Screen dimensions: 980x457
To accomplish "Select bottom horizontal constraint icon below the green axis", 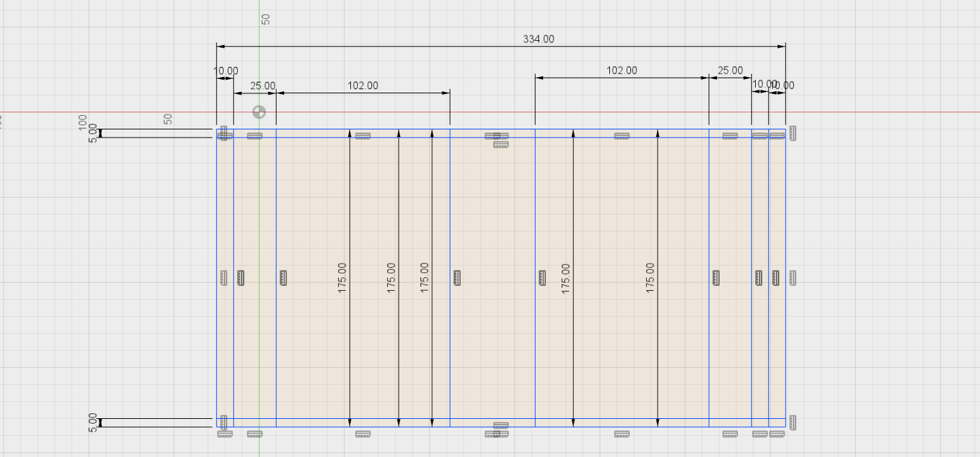I will pos(255,434).
